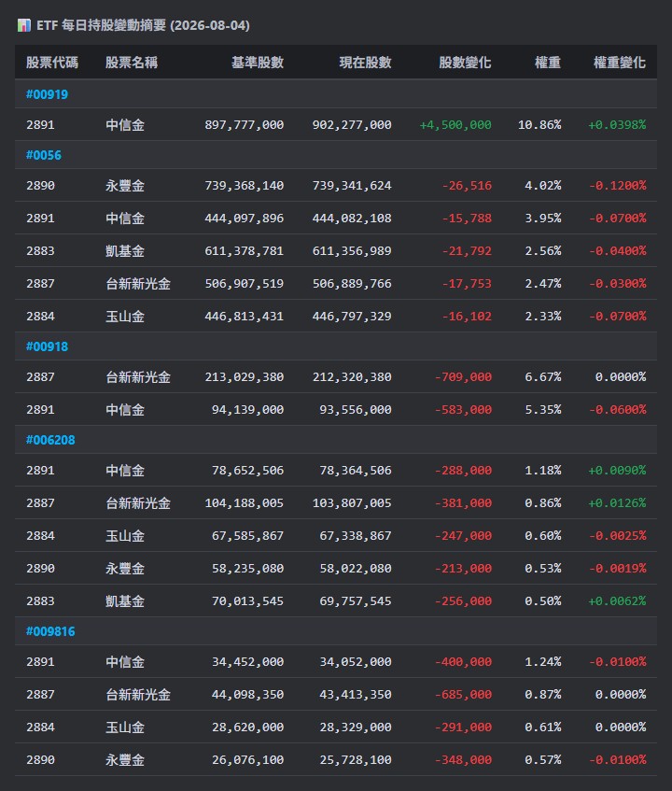Open the #006208 ETF group link
The image size is (672, 791).
[x=50, y=440]
